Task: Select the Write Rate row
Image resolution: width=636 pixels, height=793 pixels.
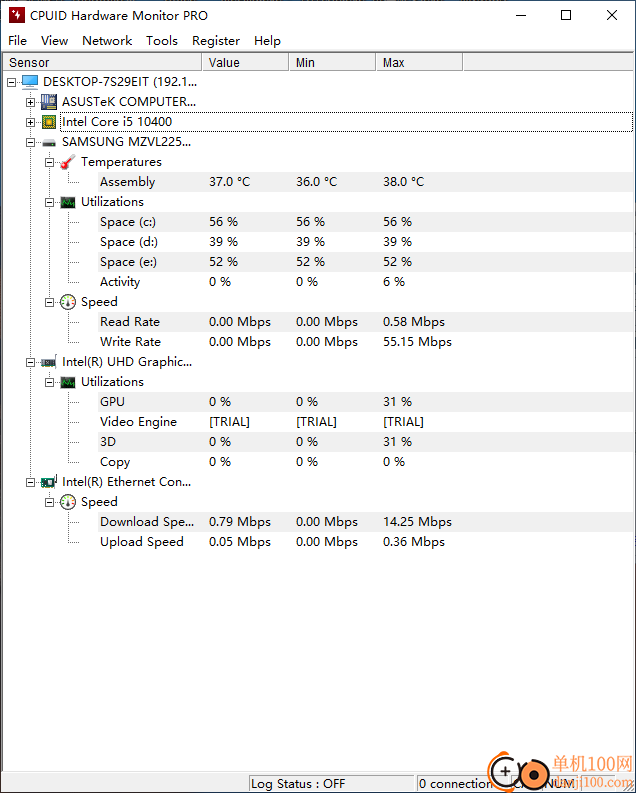Action: coord(366,342)
